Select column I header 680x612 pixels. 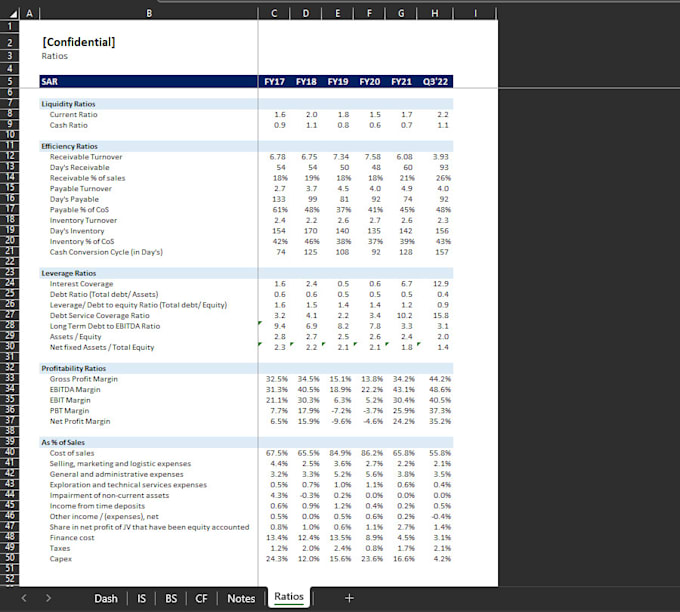click(475, 13)
